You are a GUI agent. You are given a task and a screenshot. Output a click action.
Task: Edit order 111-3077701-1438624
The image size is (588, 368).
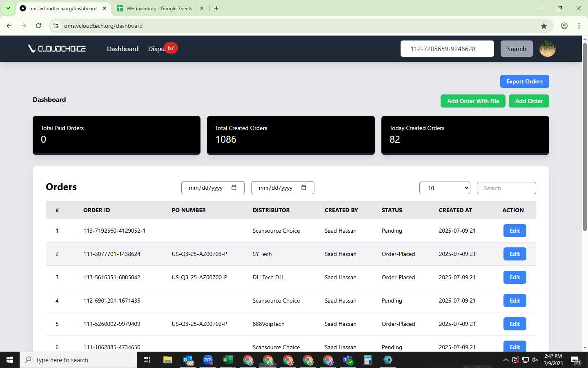click(514, 254)
